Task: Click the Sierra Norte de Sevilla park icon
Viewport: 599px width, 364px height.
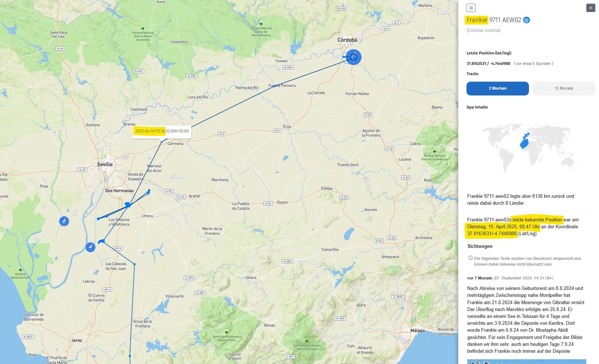Action: 143,29
